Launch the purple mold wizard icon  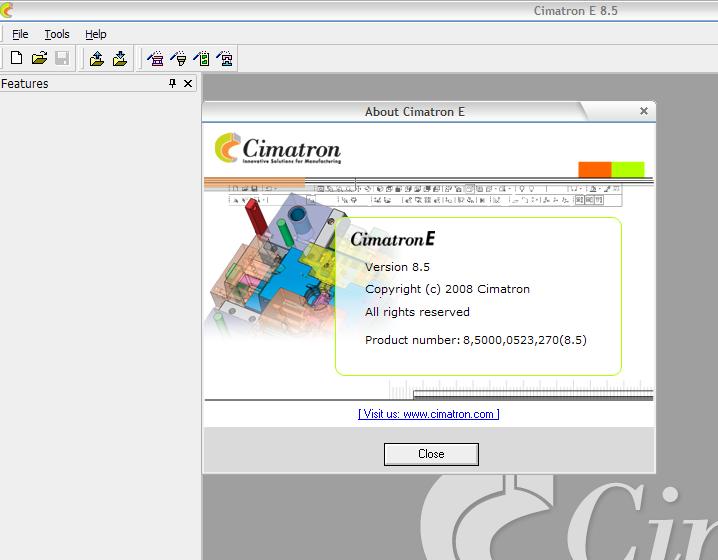(156, 59)
